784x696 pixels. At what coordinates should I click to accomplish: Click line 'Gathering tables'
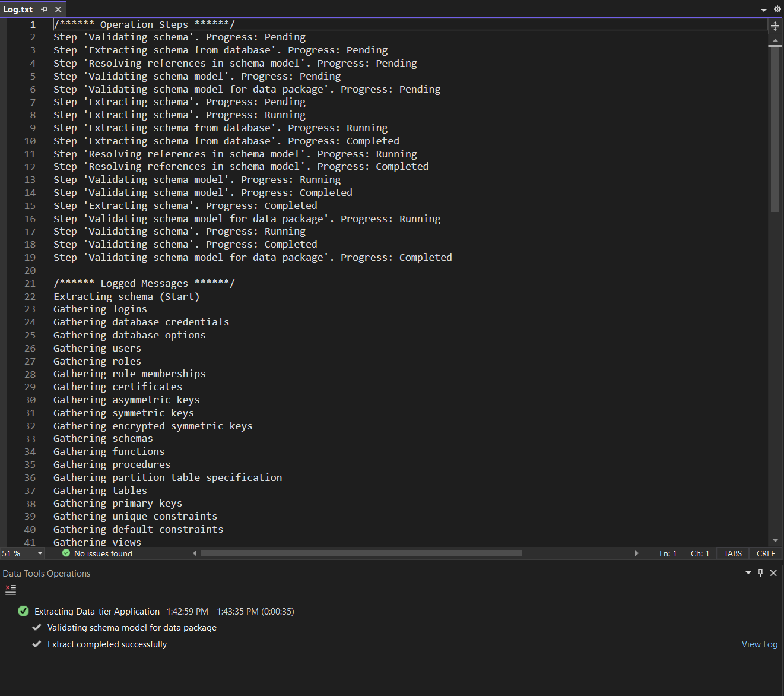click(x=100, y=491)
